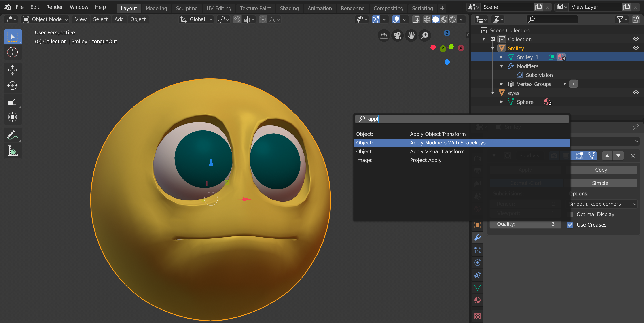Open Global transform orientation dropdown
Screen dimensions: 644x323
pos(197,19)
